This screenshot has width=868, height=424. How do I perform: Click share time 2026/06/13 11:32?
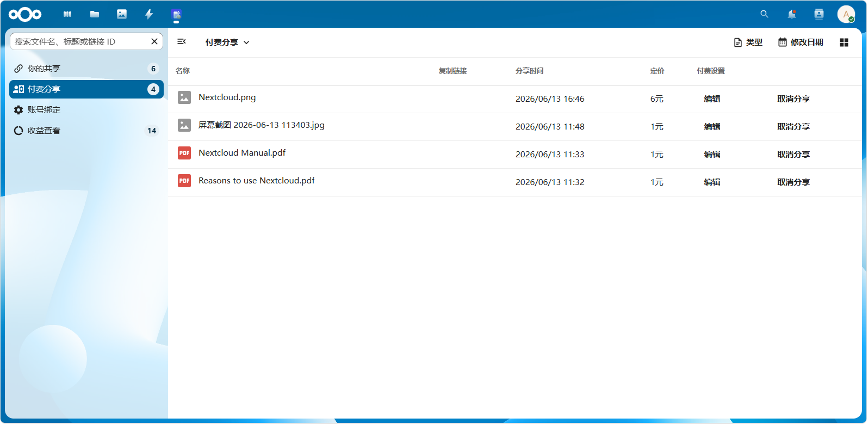pos(550,182)
